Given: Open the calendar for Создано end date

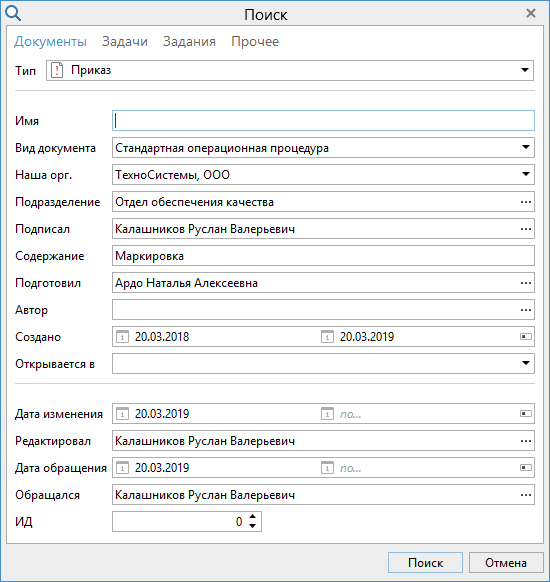Looking at the screenshot, I should (327, 337).
